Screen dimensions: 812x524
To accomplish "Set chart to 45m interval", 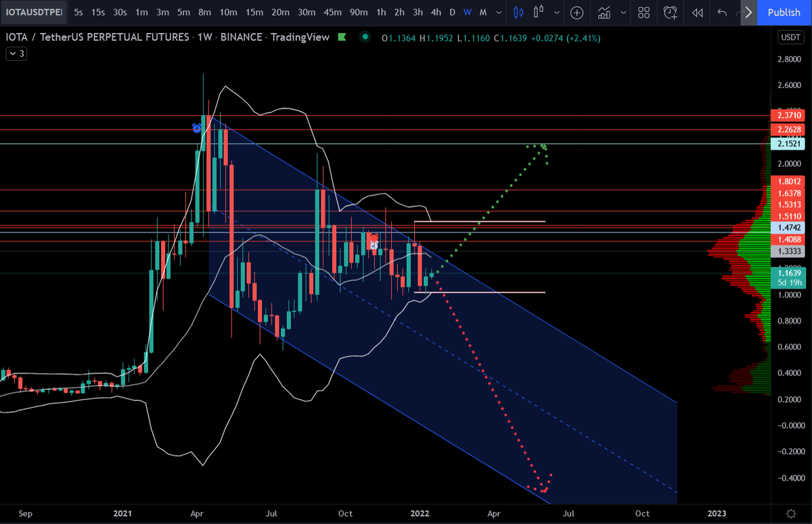I will coord(332,12).
